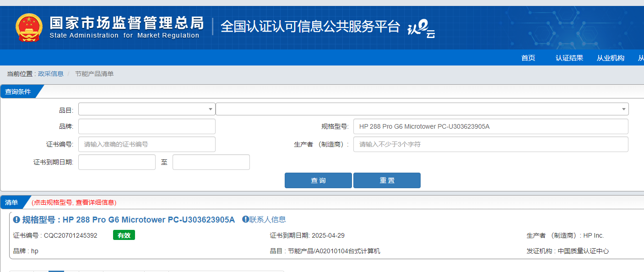Click the 发证机构 中国质量认证中心 text
The image size is (644, 272).
(568, 251)
